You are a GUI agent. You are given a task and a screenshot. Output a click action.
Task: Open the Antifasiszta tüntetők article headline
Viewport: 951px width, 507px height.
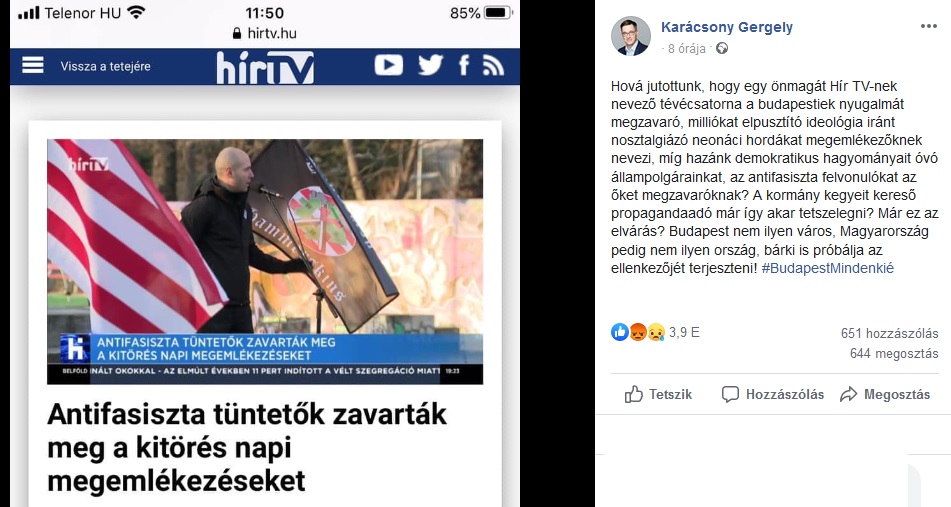(247, 448)
